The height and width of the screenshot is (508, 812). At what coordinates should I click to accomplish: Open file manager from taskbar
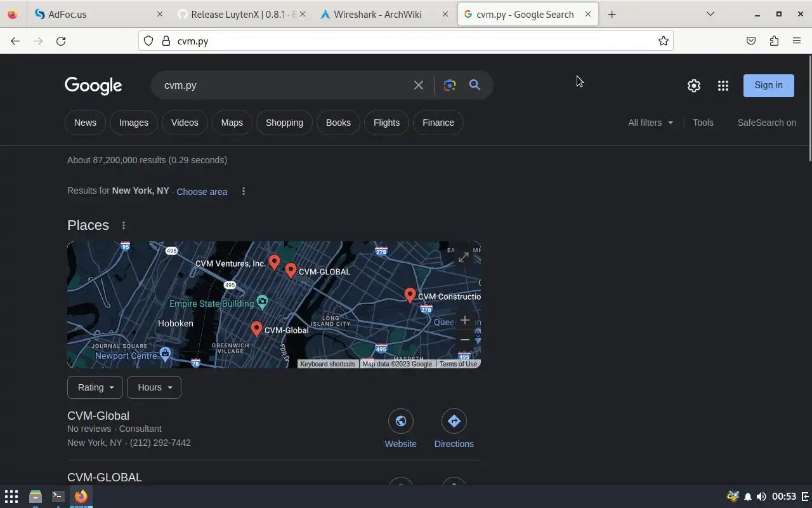point(36,497)
